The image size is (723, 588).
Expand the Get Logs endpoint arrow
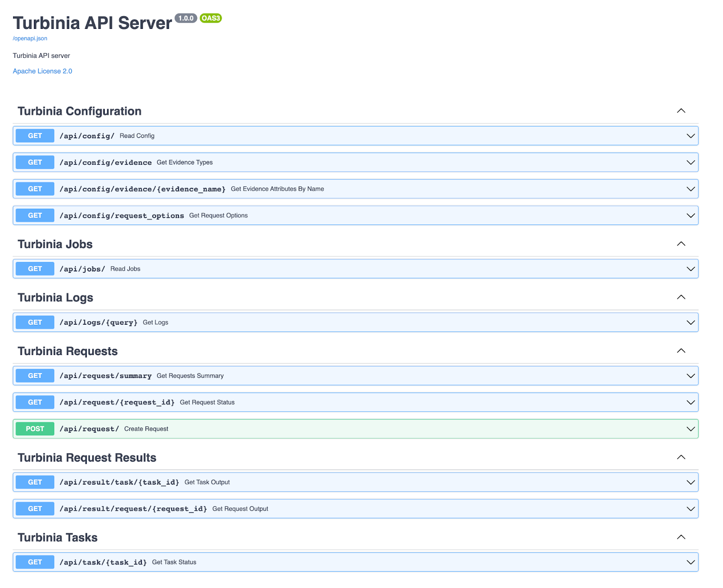[690, 322]
